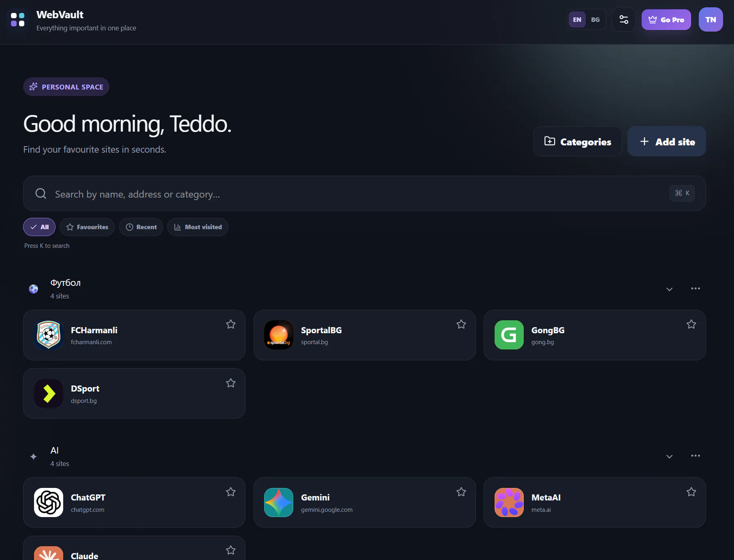Open the Claude logo icon
Viewport: 734px width, 560px height.
pos(49,553)
